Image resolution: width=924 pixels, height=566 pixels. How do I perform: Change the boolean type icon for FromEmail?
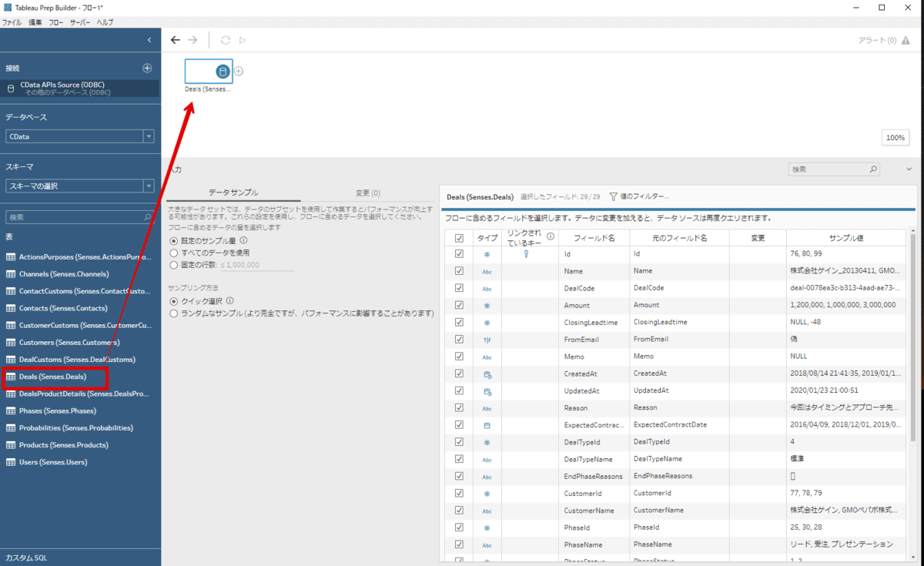[x=487, y=340]
